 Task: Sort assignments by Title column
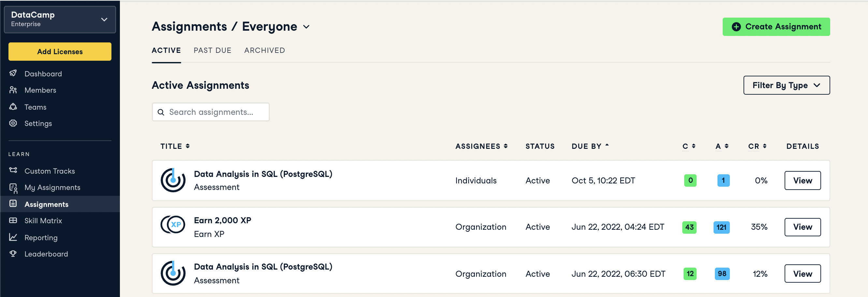click(x=175, y=146)
